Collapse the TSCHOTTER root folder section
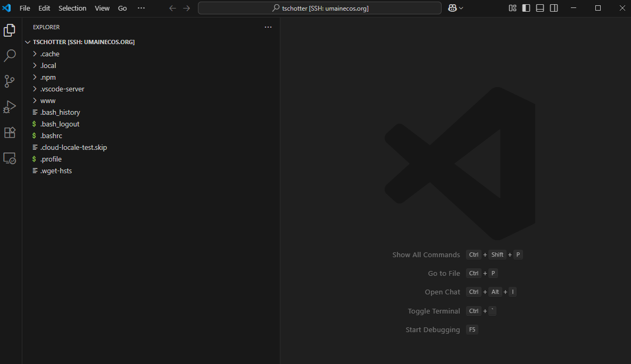This screenshot has height=364, width=631. pos(151,42)
